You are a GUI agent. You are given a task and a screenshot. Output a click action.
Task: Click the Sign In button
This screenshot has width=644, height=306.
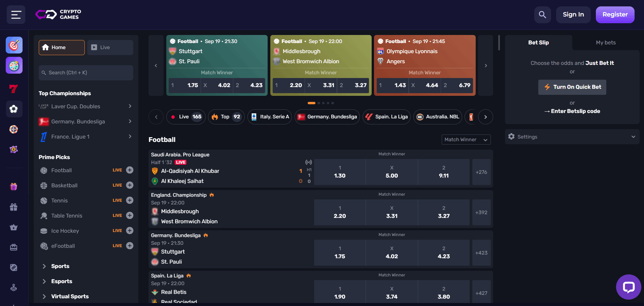[x=573, y=14]
